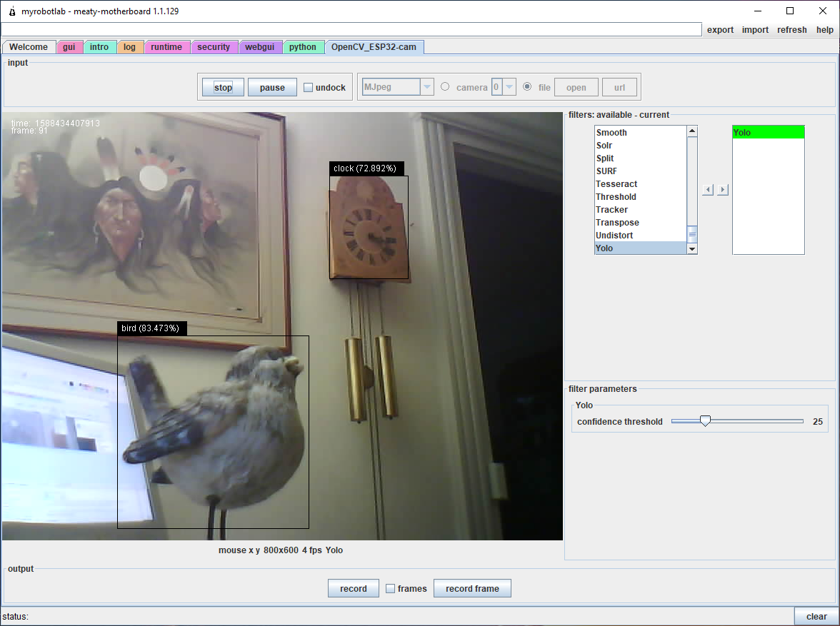Open the camera index dropdown

pos(509,87)
